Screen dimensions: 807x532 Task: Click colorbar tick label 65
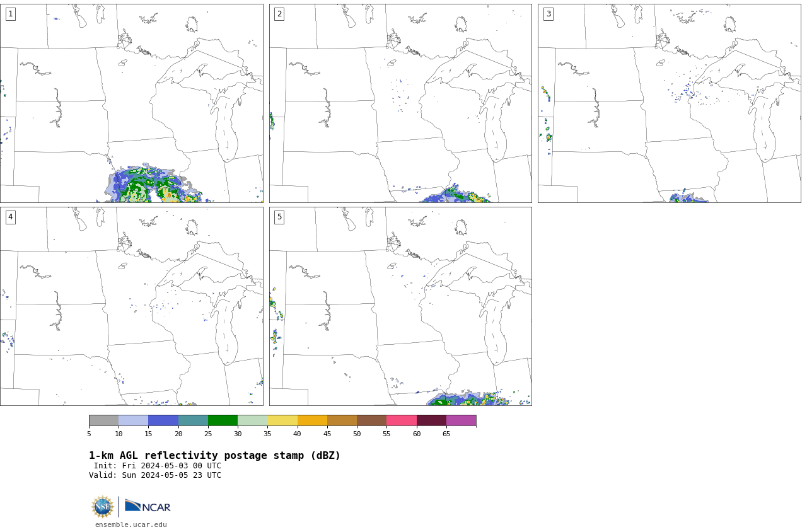pos(446,434)
